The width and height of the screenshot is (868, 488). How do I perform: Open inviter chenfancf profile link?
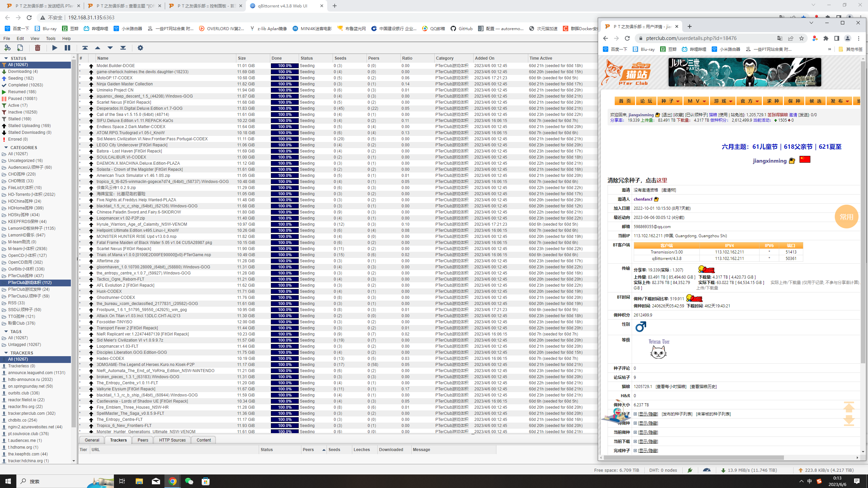(x=643, y=199)
